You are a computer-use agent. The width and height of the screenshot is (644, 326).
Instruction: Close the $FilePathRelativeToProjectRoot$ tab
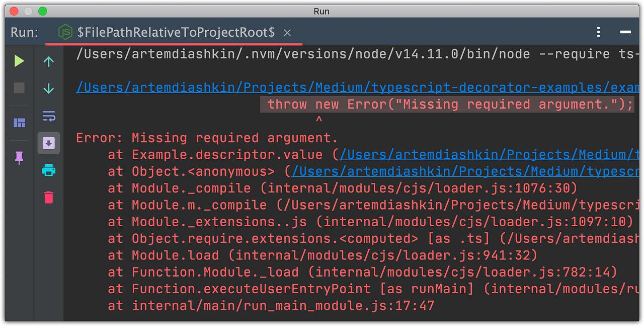(287, 33)
